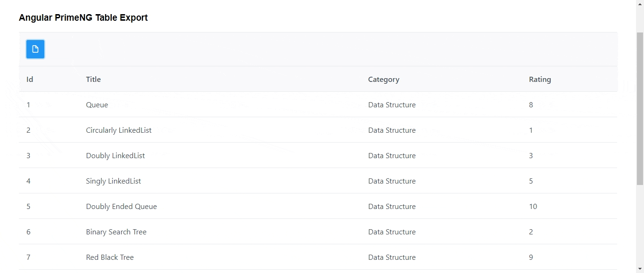Click the vertical scrollbar thumb
This screenshot has height=273, width=644.
(x=640, y=109)
